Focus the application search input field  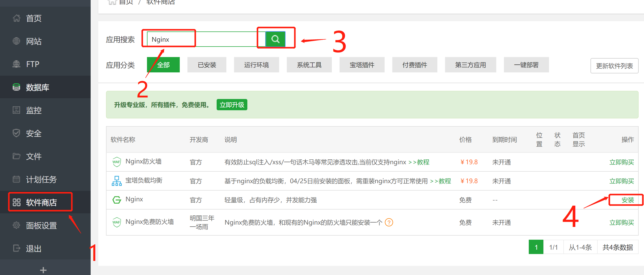205,39
